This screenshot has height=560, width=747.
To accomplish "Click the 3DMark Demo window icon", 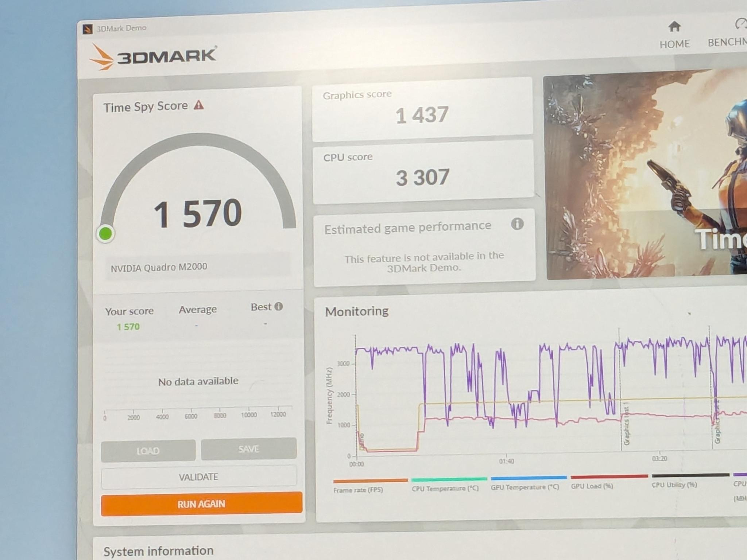I will [88, 29].
